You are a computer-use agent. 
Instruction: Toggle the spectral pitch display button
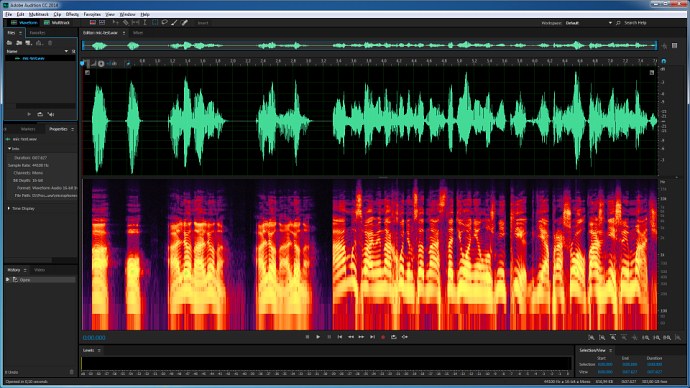click(x=102, y=22)
